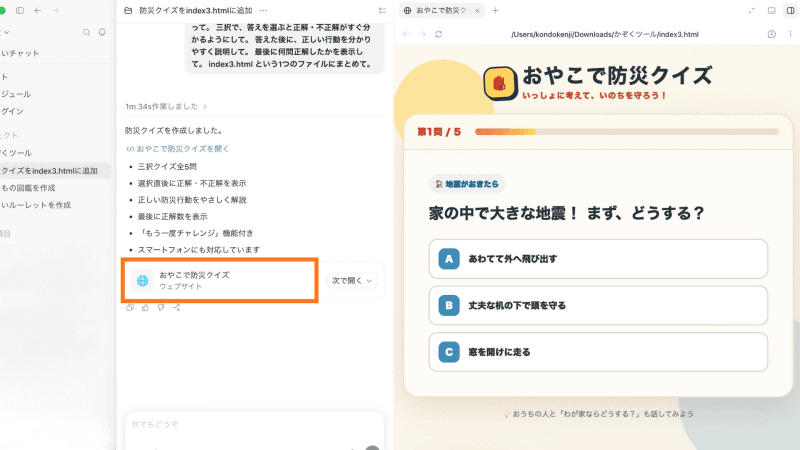Open the くツール project in sidebar

click(16, 153)
